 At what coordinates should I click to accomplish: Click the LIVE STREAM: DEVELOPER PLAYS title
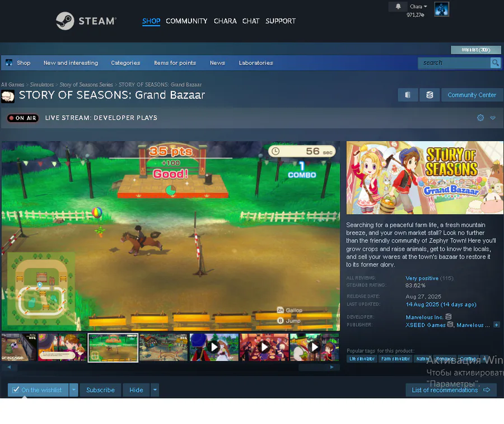point(101,118)
